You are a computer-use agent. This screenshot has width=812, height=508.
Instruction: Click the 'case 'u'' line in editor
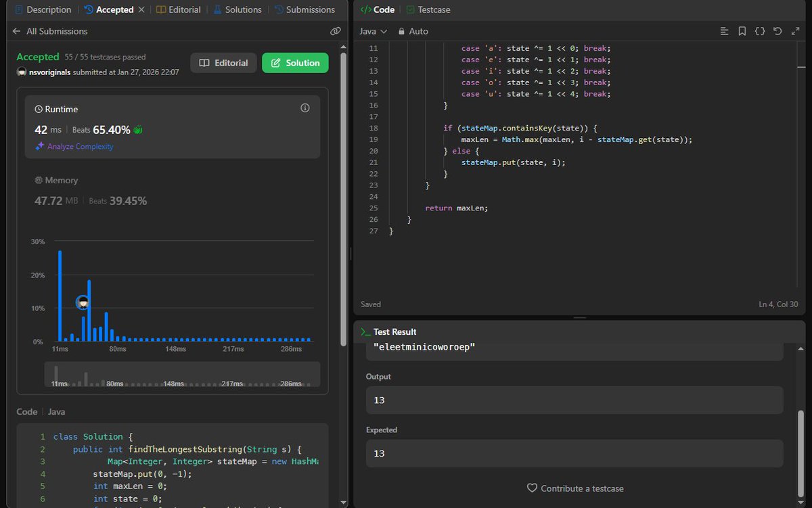pos(536,94)
